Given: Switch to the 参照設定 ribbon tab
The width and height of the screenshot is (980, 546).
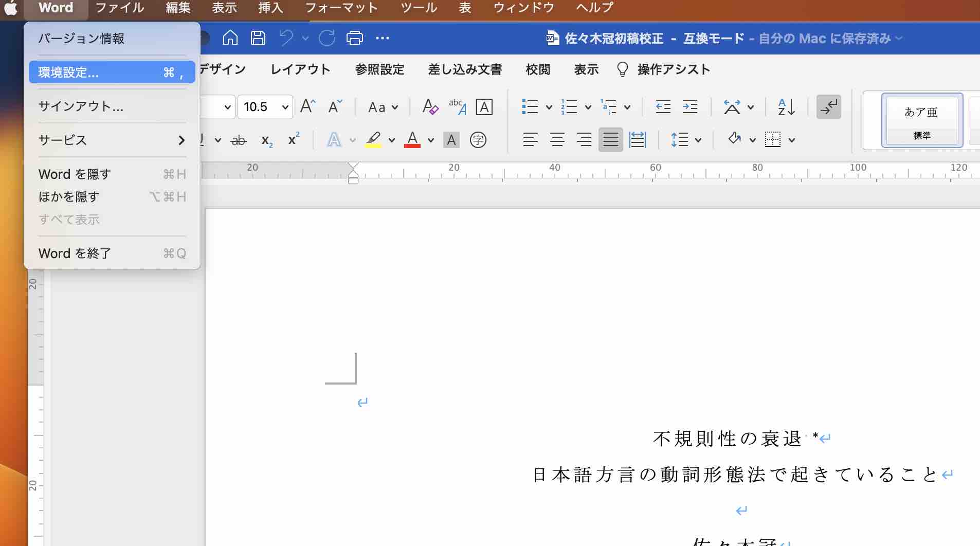Looking at the screenshot, I should 379,69.
